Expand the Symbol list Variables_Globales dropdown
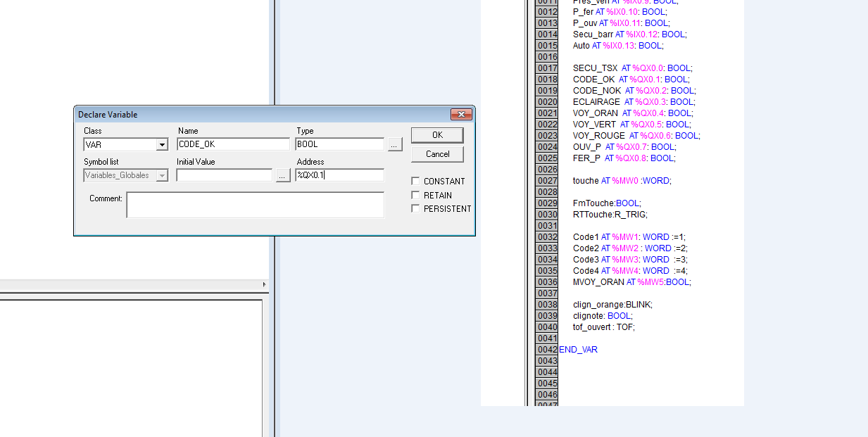868x437 pixels. click(x=163, y=175)
